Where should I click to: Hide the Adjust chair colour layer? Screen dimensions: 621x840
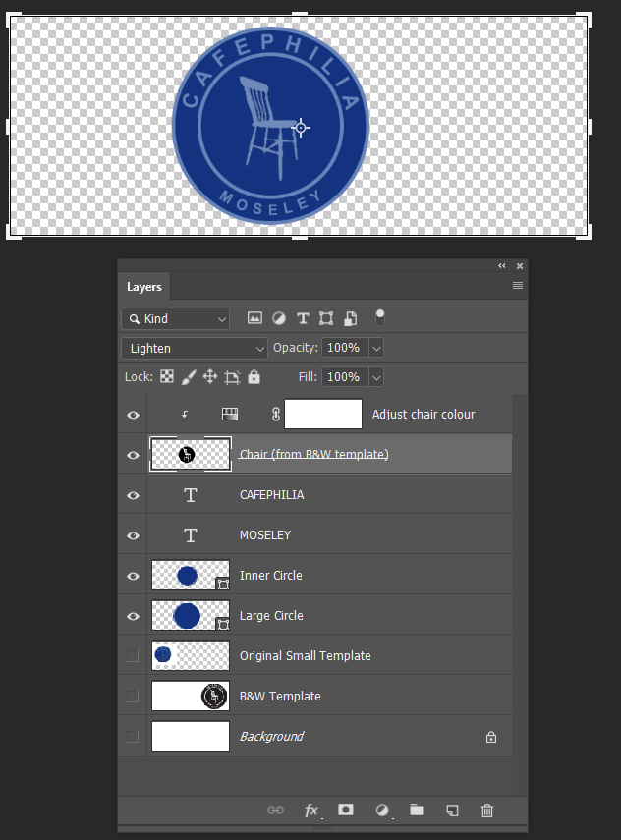coord(133,415)
